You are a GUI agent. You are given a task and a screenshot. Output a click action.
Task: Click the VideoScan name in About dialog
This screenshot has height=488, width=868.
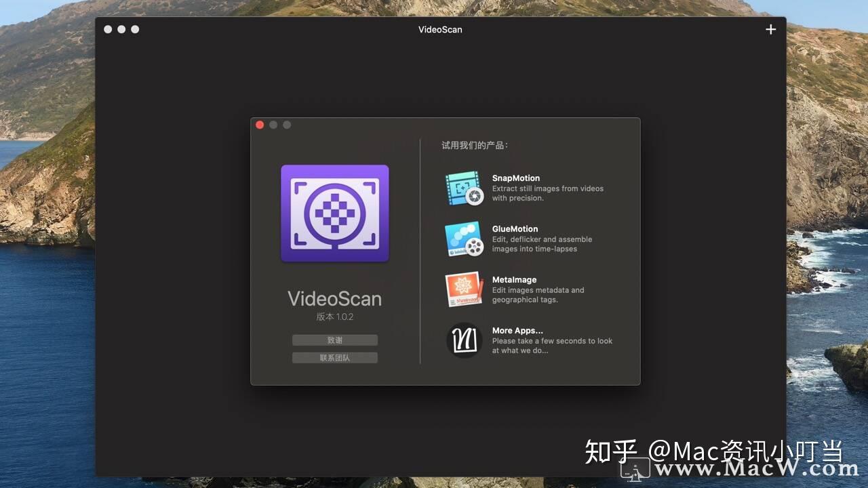[x=335, y=298]
